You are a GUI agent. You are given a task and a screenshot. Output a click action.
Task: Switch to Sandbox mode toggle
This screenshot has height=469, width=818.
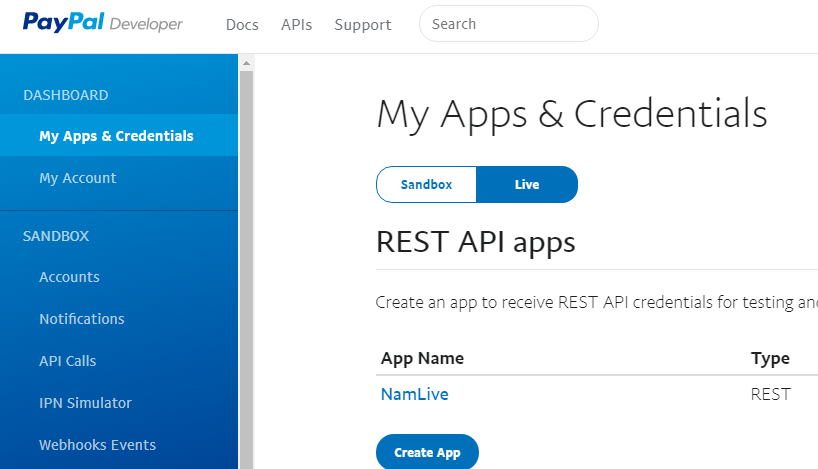click(x=426, y=185)
